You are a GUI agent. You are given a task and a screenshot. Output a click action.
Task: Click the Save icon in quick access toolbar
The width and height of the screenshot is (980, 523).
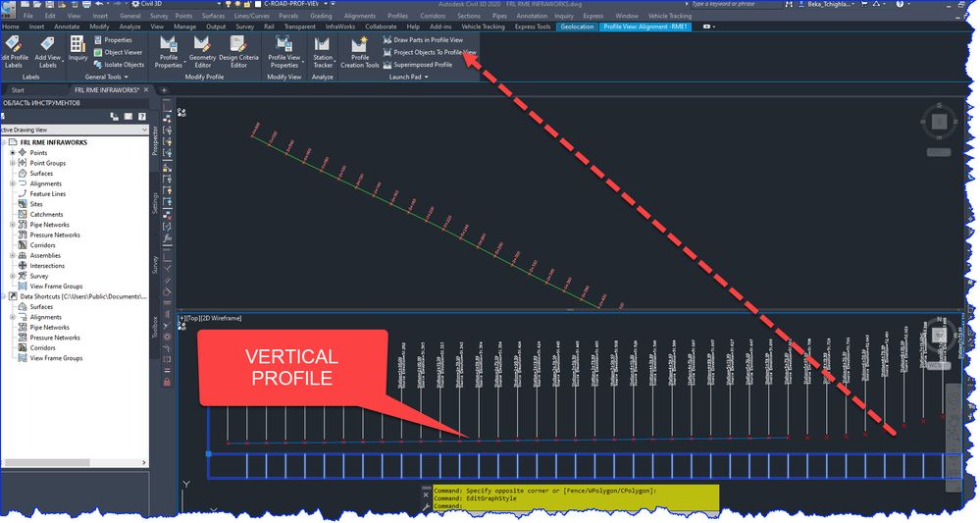pyautogui.click(x=52, y=4)
